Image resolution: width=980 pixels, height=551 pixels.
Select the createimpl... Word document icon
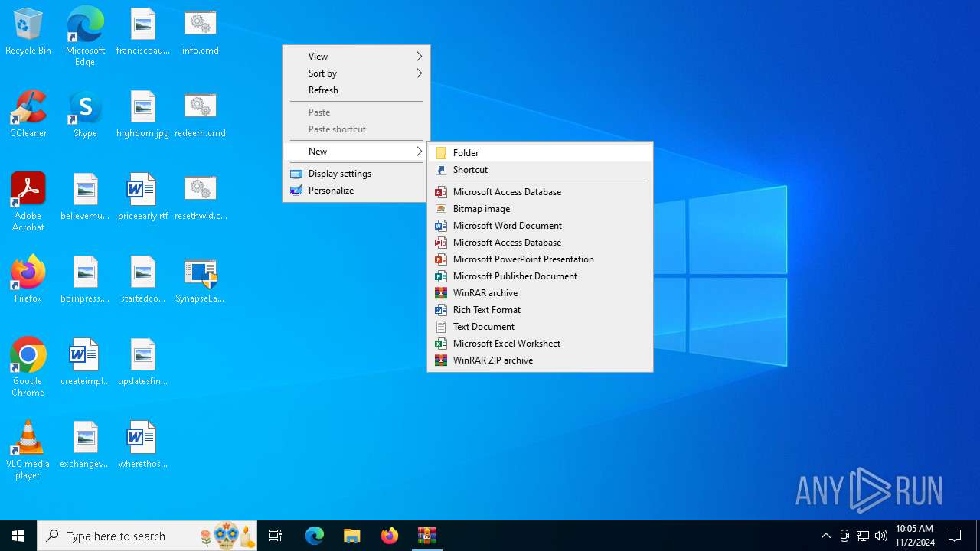point(85,363)
